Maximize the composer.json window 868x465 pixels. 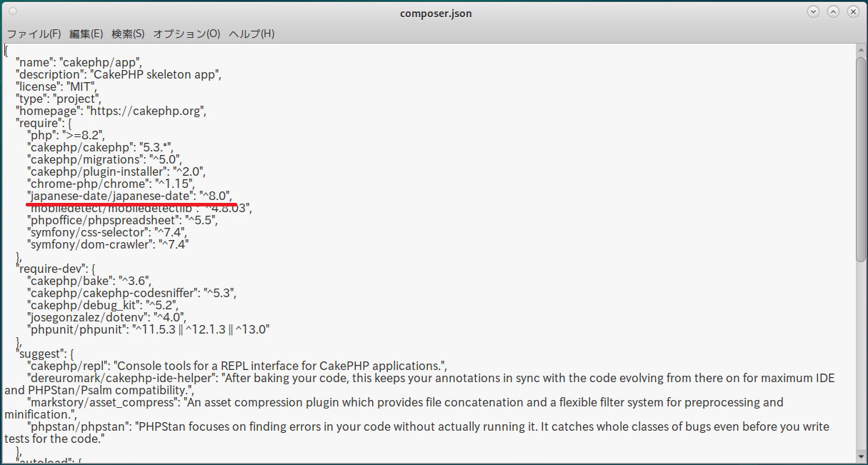pyautogui.click(x=833, y=12)
